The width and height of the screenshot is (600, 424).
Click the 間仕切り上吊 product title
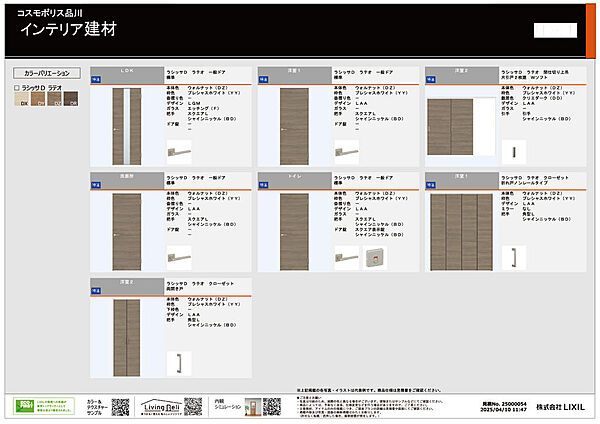(535, 75)
